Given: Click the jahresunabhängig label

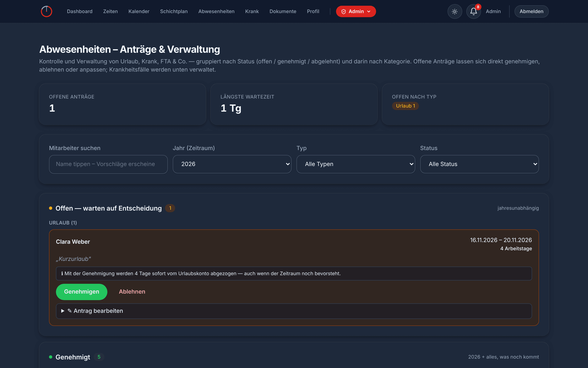Looking at the screenshot, I should point(518,208).
